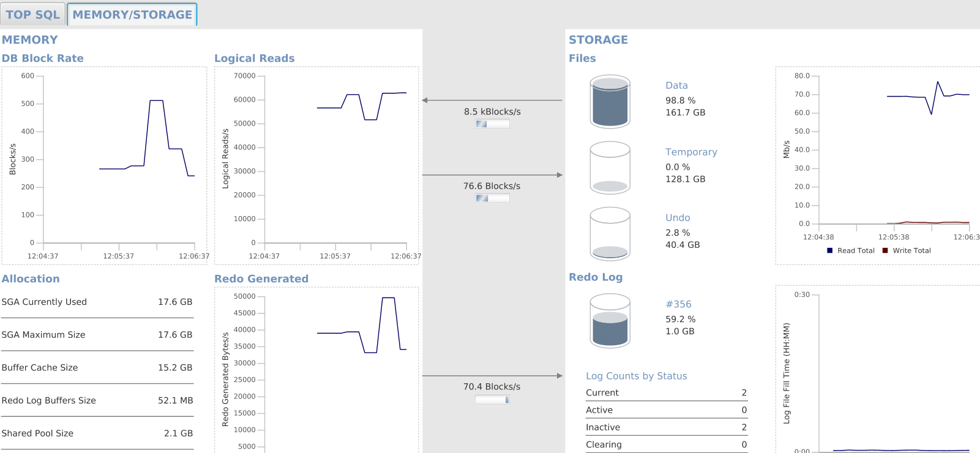Click the Redo Log section heading

[596, 277]
